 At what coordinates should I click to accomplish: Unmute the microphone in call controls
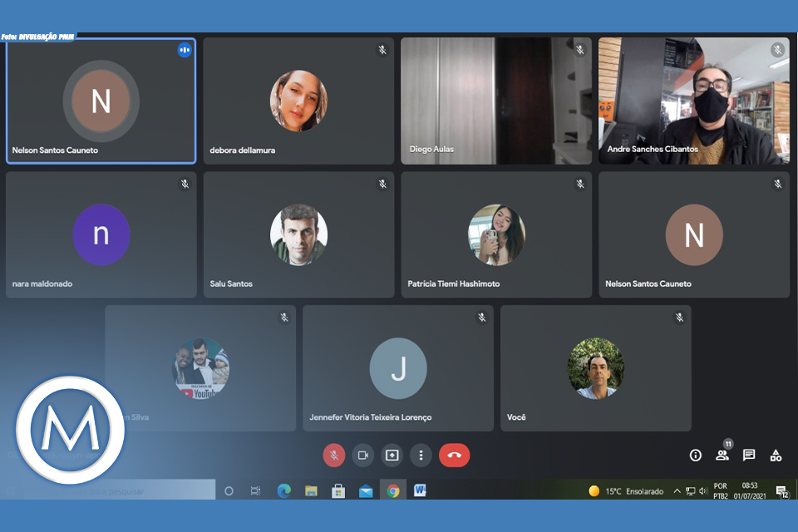(x=334, y=456)
